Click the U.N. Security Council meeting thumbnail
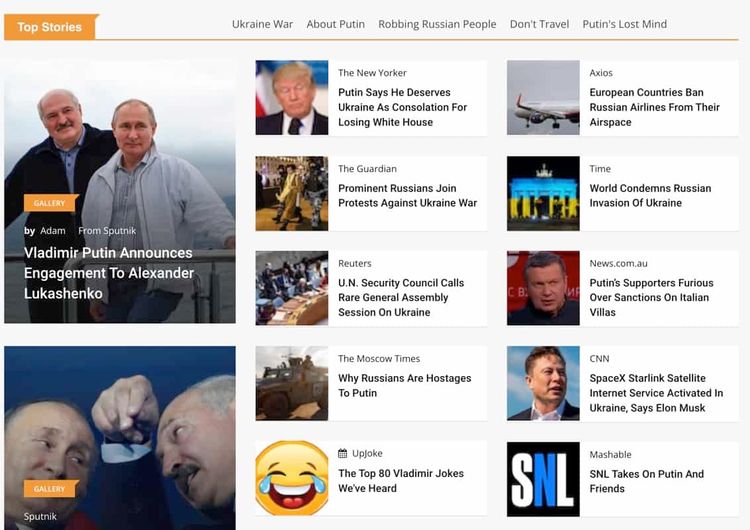This screenshot has width=750, height=530. [x=292, y=288]
